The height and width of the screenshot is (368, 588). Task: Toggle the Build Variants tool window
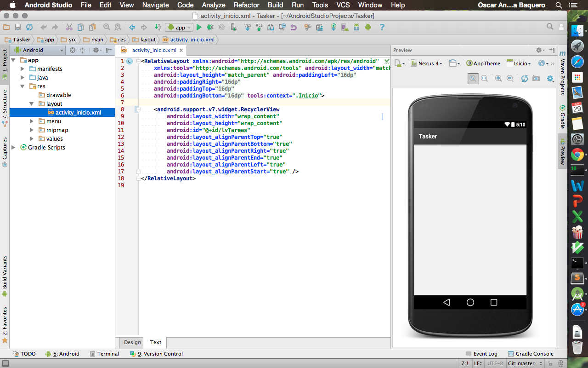coord(5,276)
